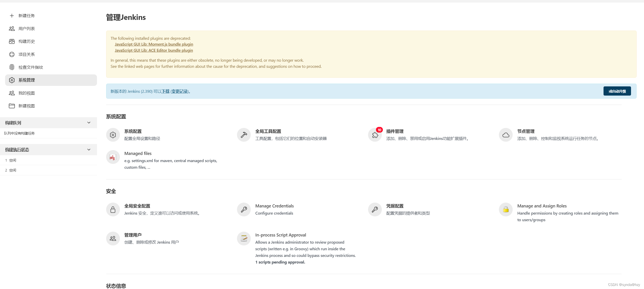Click the gear icon of 系统配置 card
Image resolution: width=644 pixels, height=289 pixels.
113,135
